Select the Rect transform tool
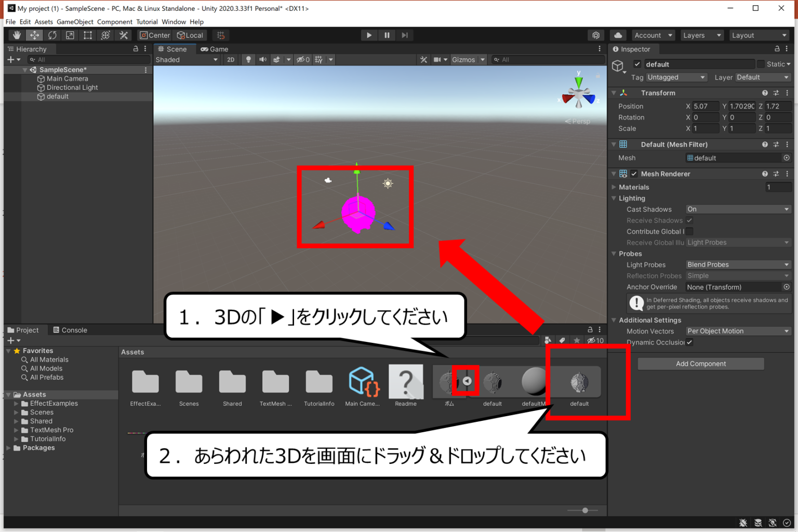 [x=87, y=35]
